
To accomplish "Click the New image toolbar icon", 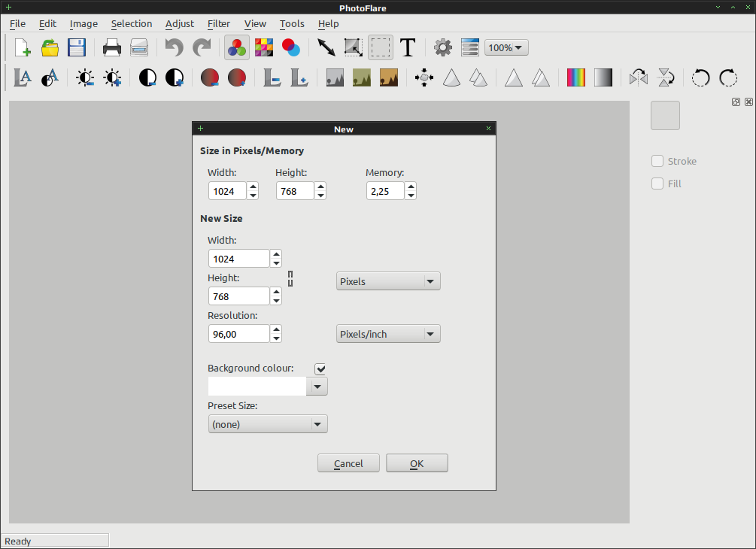I will [x=22, y=47].
